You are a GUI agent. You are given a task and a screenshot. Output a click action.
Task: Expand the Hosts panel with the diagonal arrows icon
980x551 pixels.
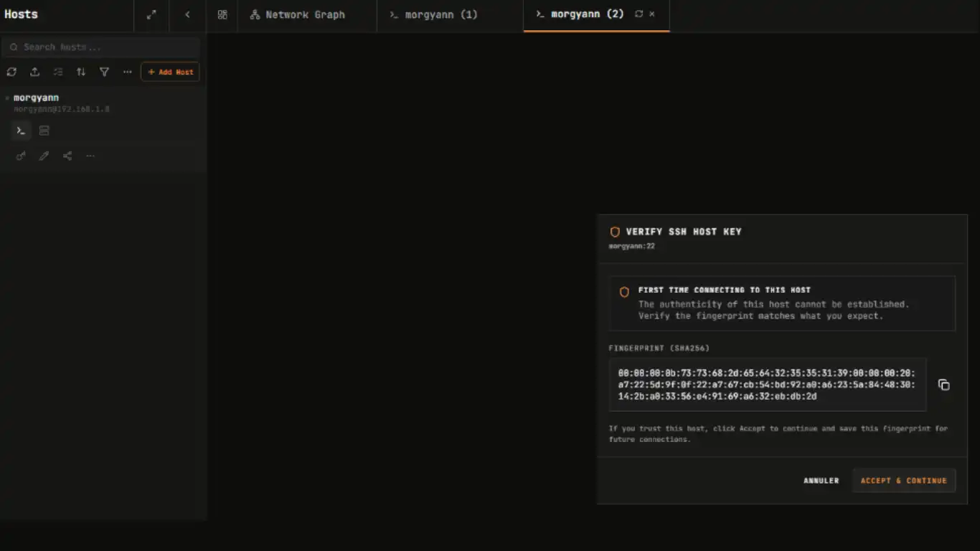pos(151,14)
